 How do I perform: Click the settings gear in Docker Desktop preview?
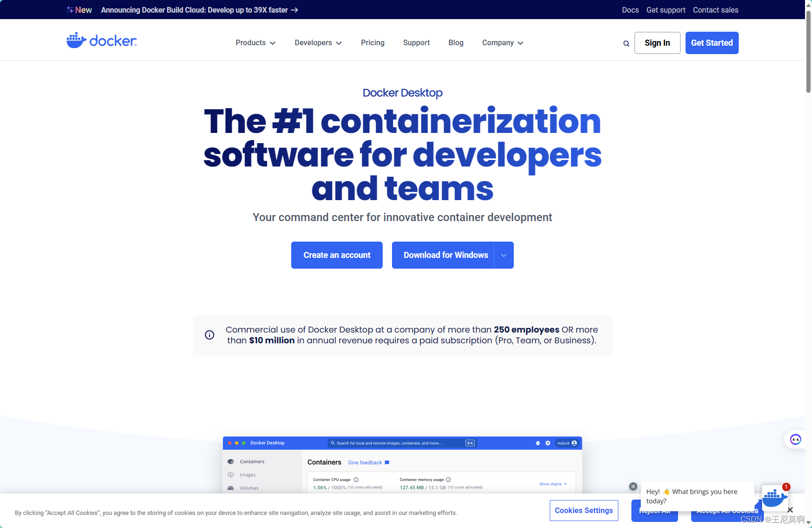pyautogui.click(x=548, y=443)
